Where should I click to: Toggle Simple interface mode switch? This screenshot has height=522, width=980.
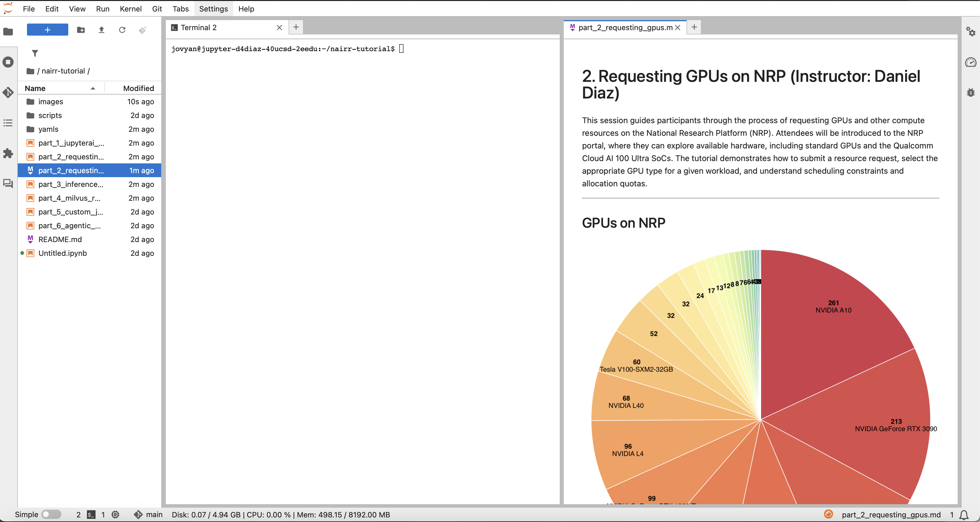click(51, 515)
